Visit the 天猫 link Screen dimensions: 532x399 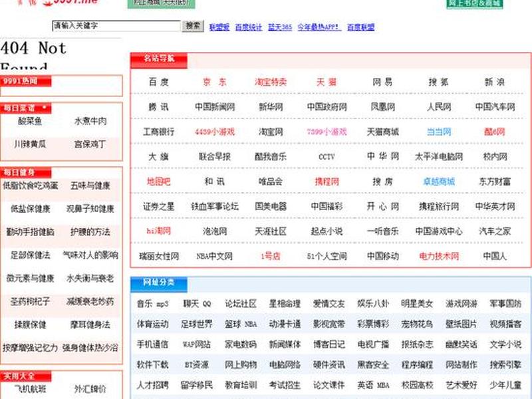[327, 82]
